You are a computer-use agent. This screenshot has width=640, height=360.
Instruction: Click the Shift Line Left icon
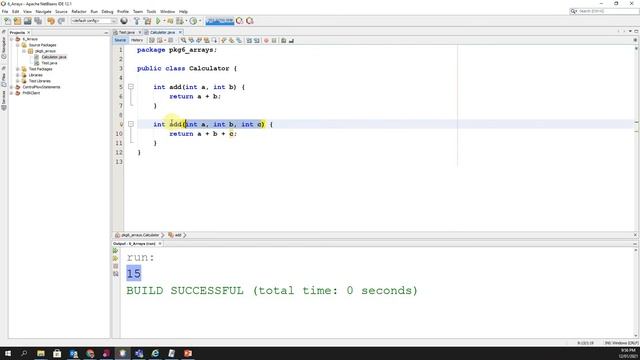pos(249,40)
